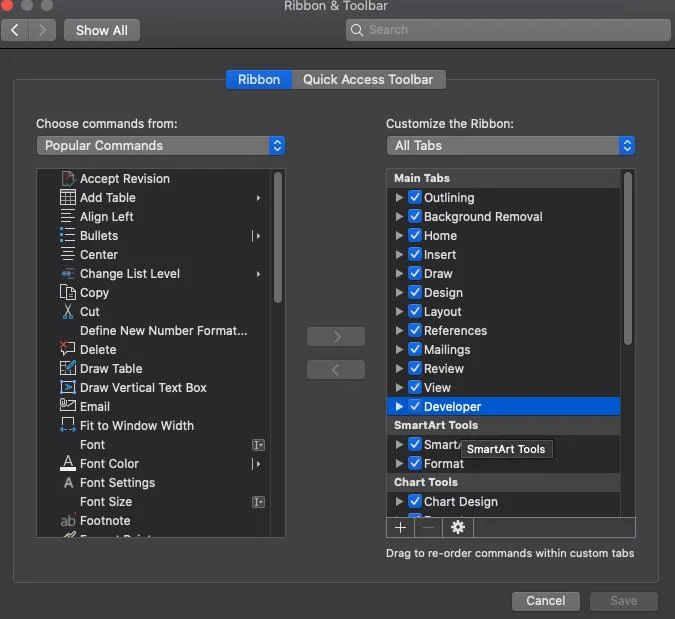Select the Footnote ab icon
The width and height of the screenshot is (675, 619).
(x=68, y=520)
